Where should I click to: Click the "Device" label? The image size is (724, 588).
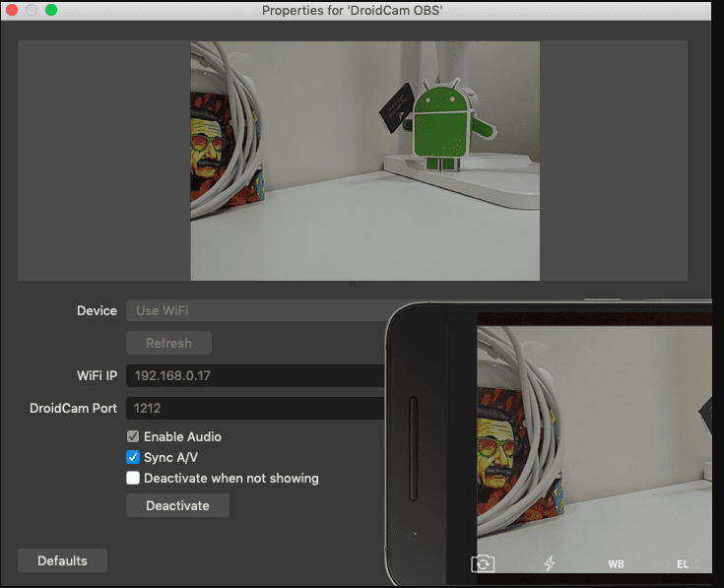click(97, 310)
